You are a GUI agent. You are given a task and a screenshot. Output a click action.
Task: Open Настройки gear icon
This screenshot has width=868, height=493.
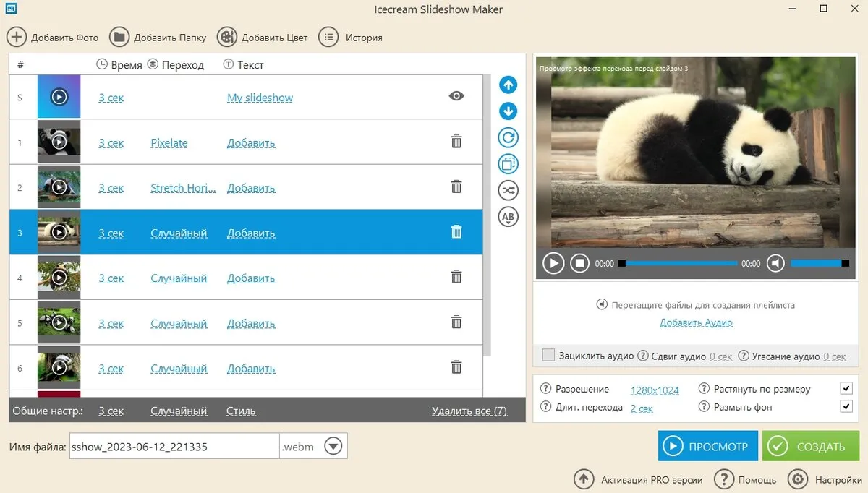797,479
